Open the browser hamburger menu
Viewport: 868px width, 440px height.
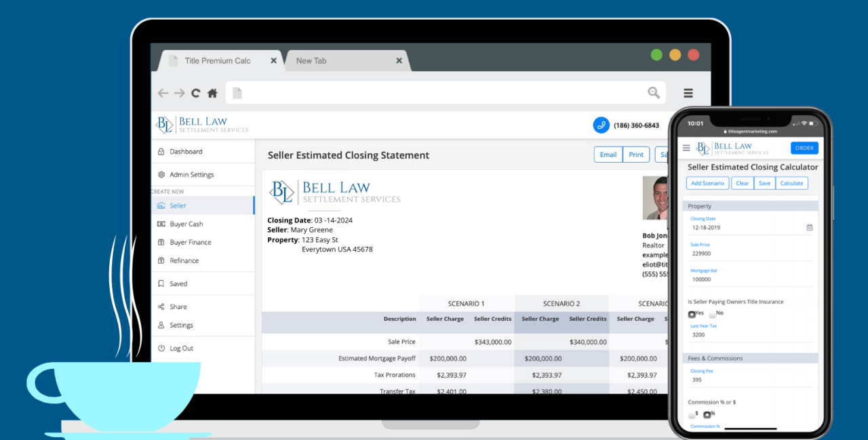coord(688,94)
